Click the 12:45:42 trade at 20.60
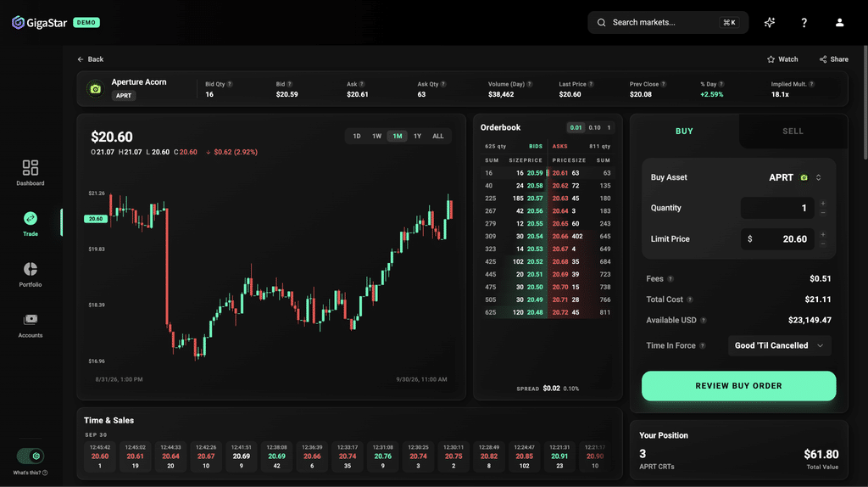This screenshot has height=487, width=868. click(x=100, y=456)
